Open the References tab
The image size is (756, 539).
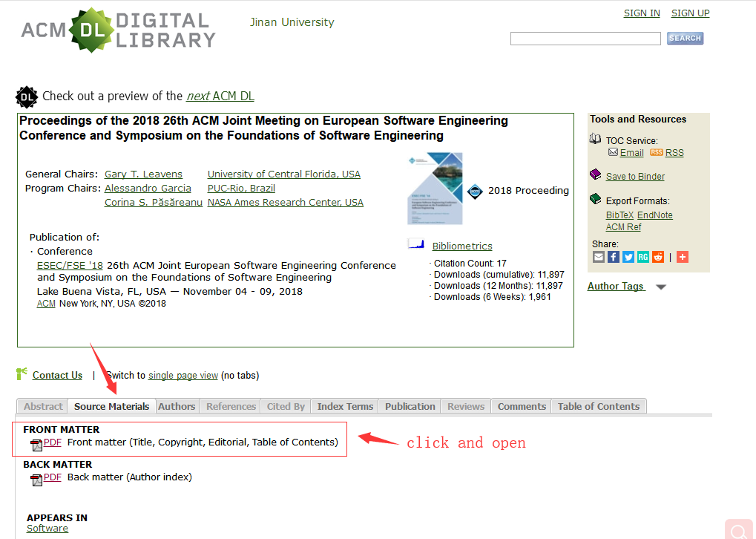(x=231, y=406)
